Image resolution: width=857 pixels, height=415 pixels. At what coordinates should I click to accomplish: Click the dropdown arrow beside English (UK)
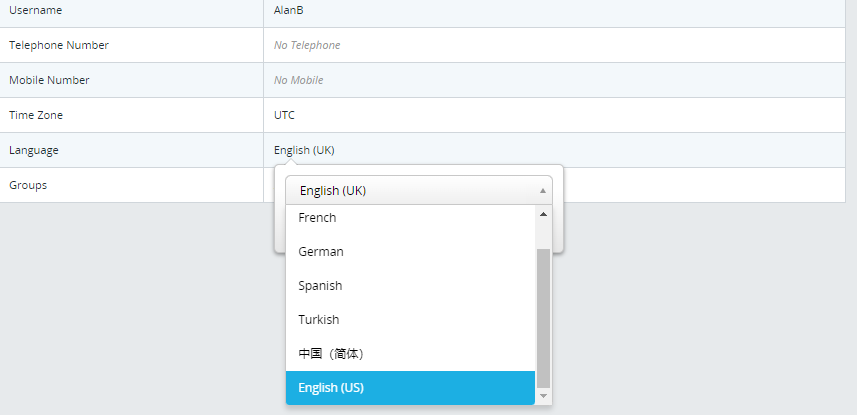point(543,191)
